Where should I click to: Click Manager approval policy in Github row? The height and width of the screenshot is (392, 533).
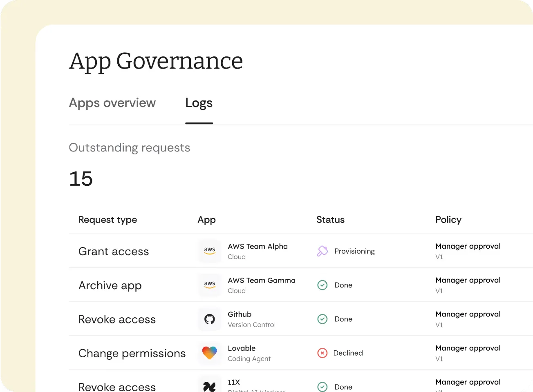(468, 314)
